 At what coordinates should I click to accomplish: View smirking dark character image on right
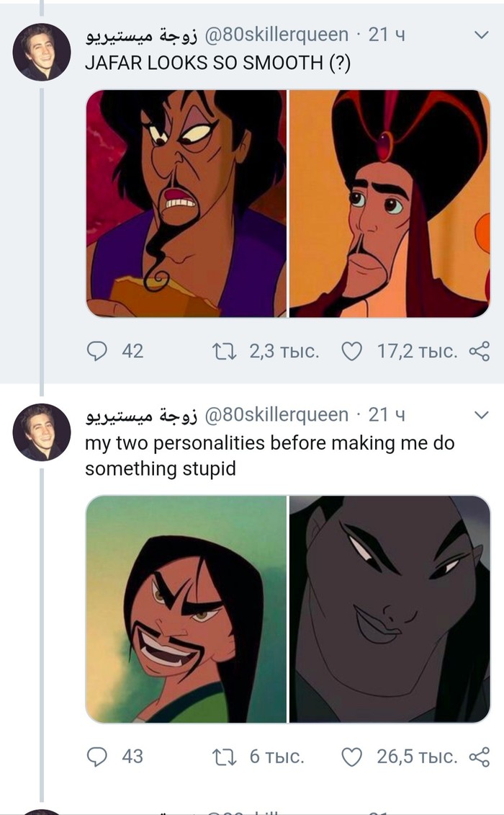[390, 609]
